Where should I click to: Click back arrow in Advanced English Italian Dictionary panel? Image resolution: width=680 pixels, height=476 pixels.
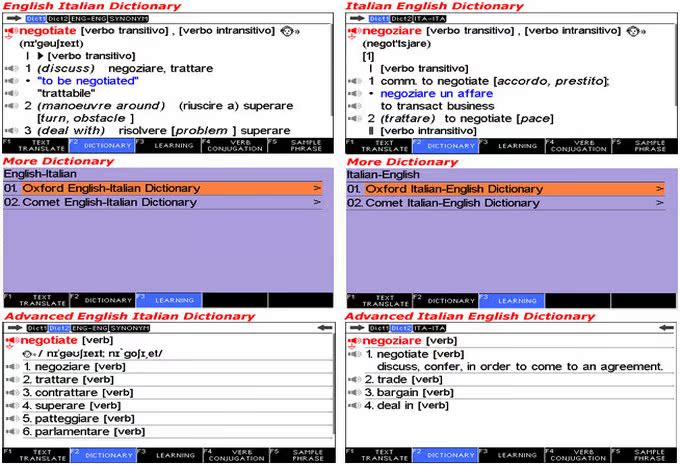click(x=325, y=328)
